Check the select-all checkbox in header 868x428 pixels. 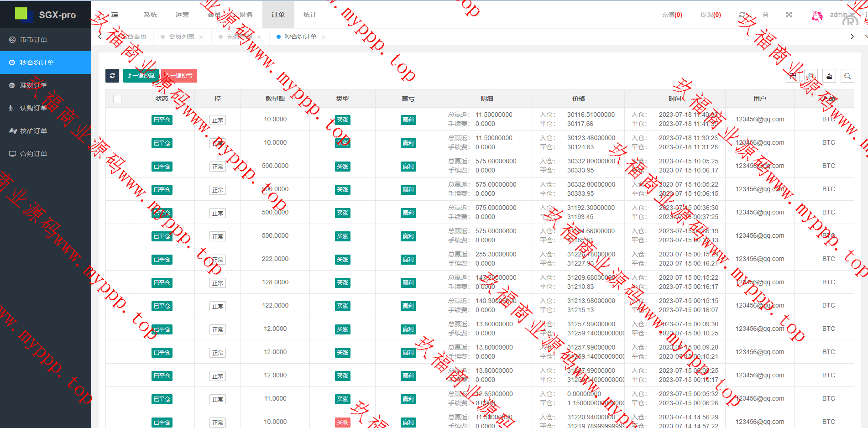coord(117,99)
